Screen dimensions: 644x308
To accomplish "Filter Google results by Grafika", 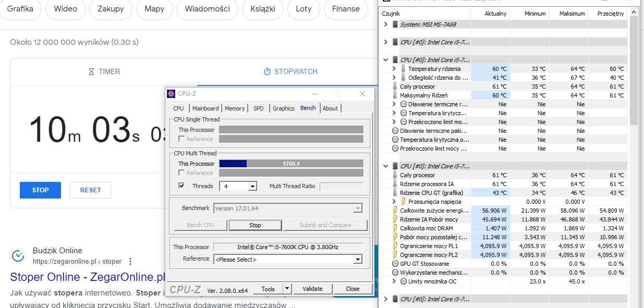I will (20, 9).
